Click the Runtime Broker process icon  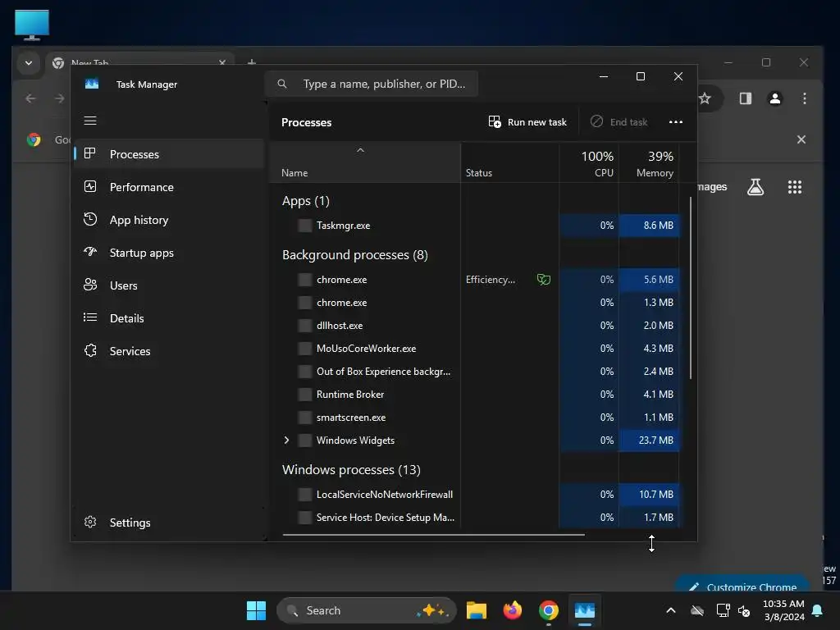(x=305, y=395)
